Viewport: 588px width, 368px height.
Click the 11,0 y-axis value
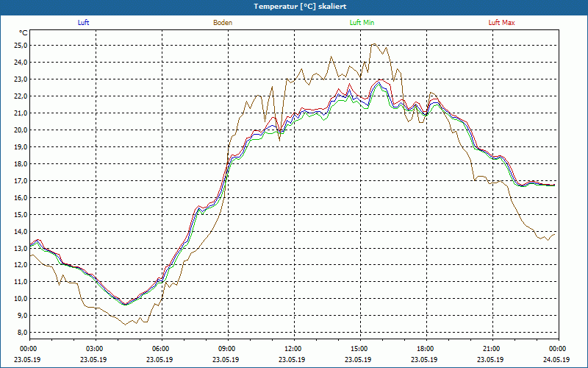click(21, 282)
